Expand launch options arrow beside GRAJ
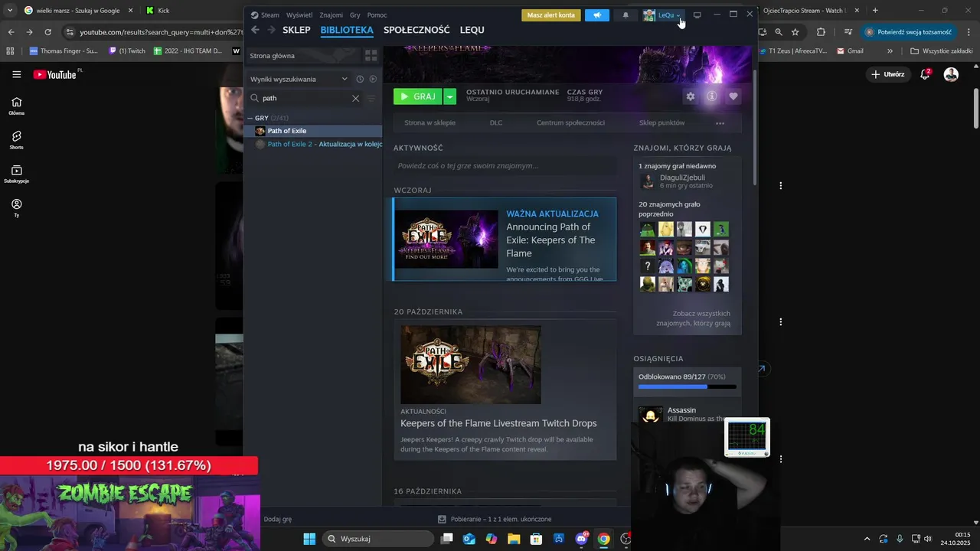The image size is (980, 551). tap(450, 96)
